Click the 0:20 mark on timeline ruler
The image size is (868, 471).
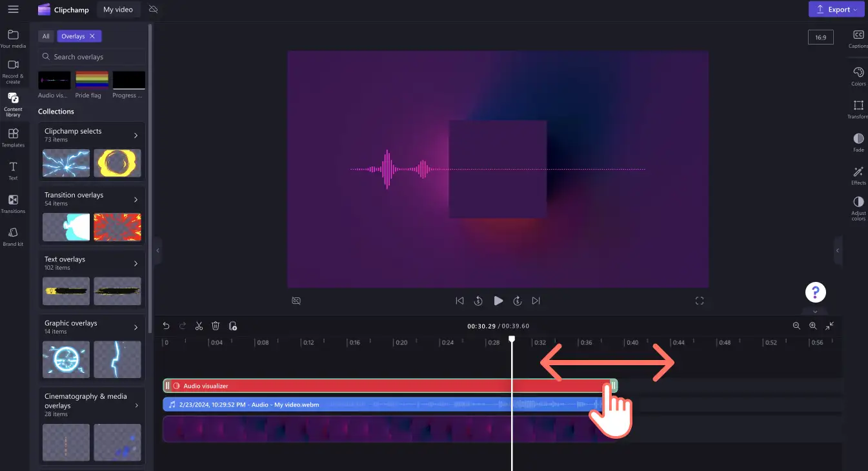(401, 343)
